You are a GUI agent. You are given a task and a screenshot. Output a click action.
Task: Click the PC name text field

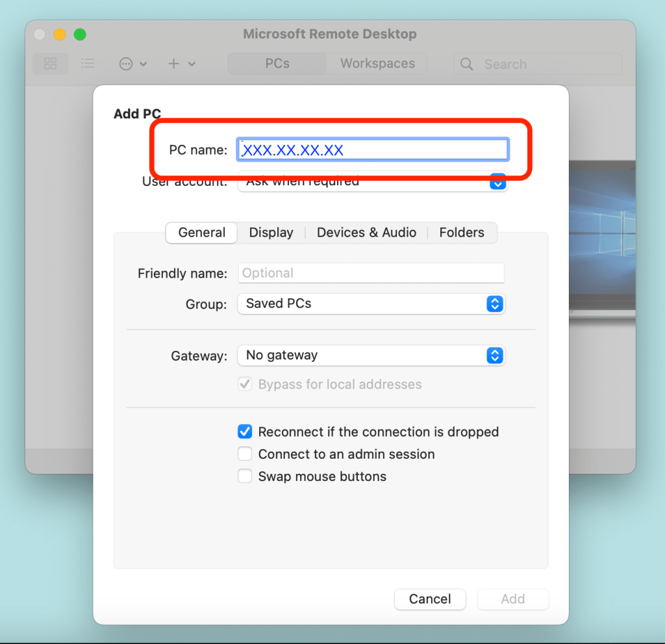coord(373,150)
